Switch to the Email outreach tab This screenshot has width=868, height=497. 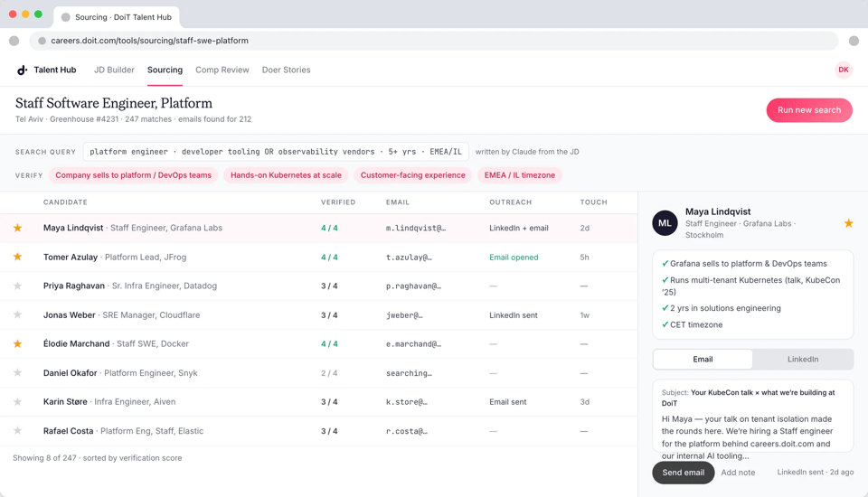click(703, 359)
